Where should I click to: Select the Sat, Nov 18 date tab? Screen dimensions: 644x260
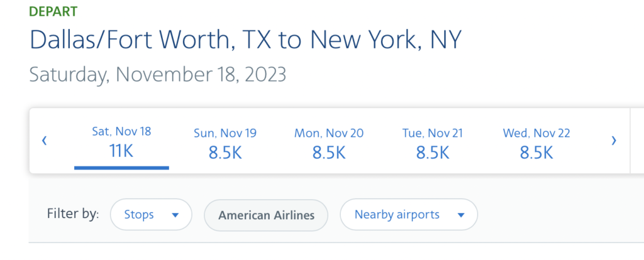point(121,141)
